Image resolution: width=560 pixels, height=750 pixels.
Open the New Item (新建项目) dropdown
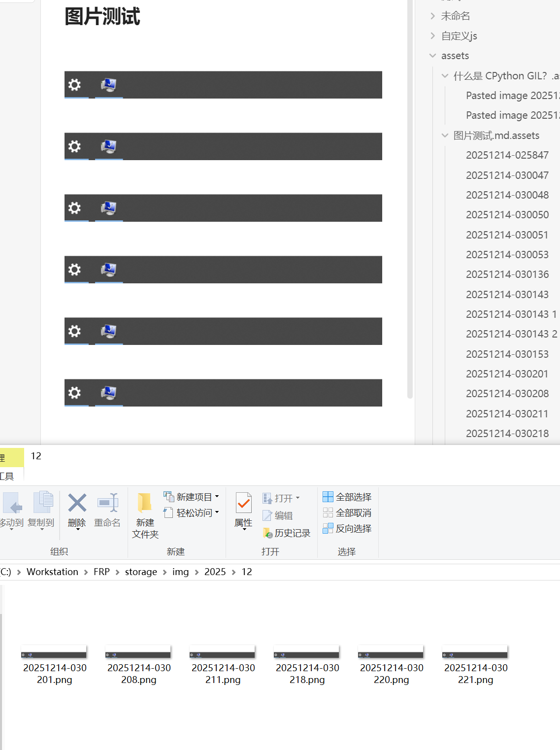click(191, 497)
